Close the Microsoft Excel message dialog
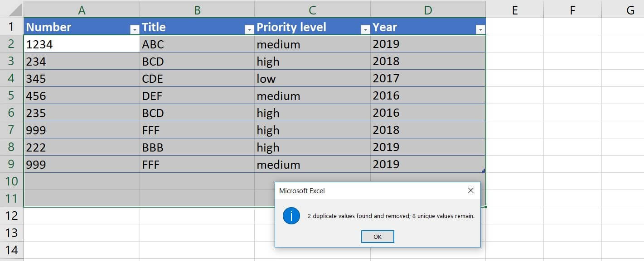 [x=471, y=190]
